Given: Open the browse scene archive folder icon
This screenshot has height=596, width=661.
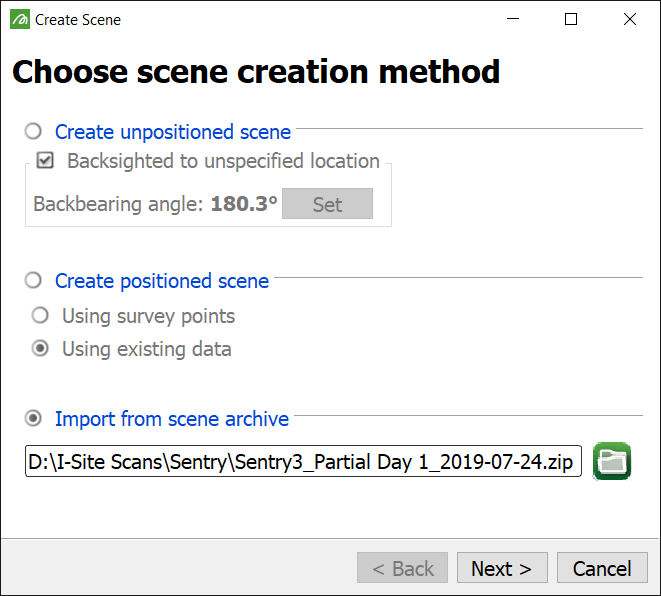Looking at the screenshot, I should click(x=612, y=461).
